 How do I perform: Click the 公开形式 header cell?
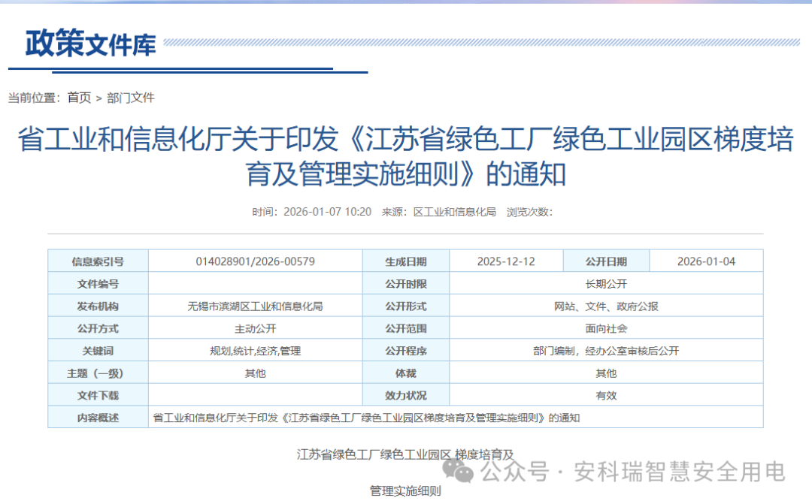406,306
